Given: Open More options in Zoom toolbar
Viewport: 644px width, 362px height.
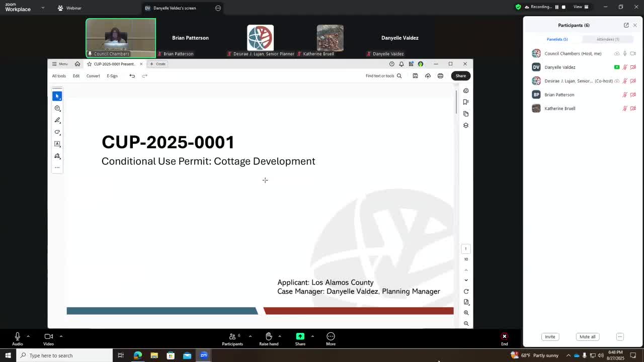Looking at the screenshot, I should 331,339.
